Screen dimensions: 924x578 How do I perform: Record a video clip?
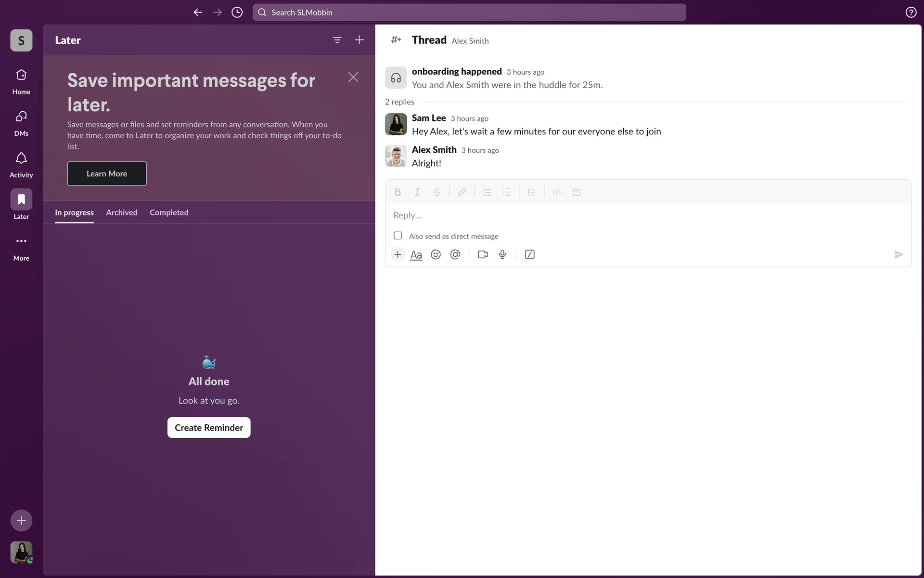click(x=483, y=254)
